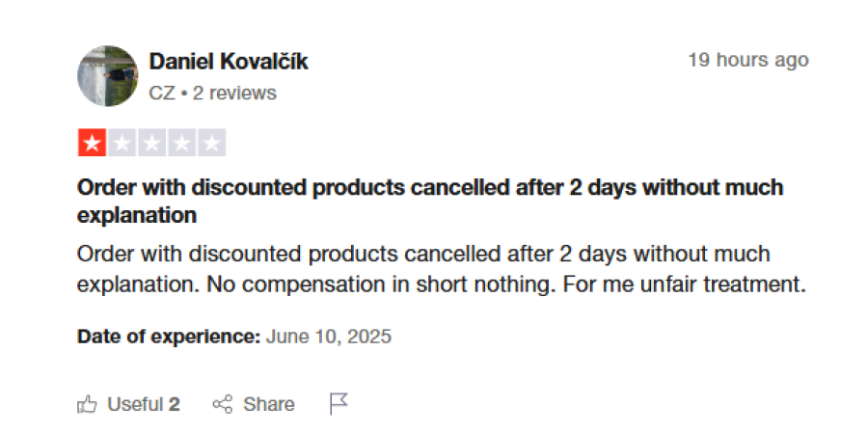View the reviewer's "2 reviews" count
This screenshot has height=433, width=868.
pyautogui.click(x=234, y=93)
